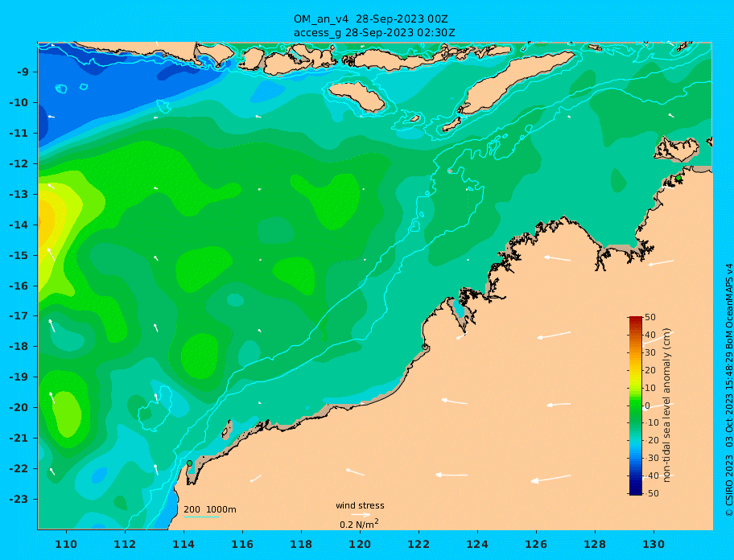Click the longitude label "124"
734x560 pixels.
(477, 544)
